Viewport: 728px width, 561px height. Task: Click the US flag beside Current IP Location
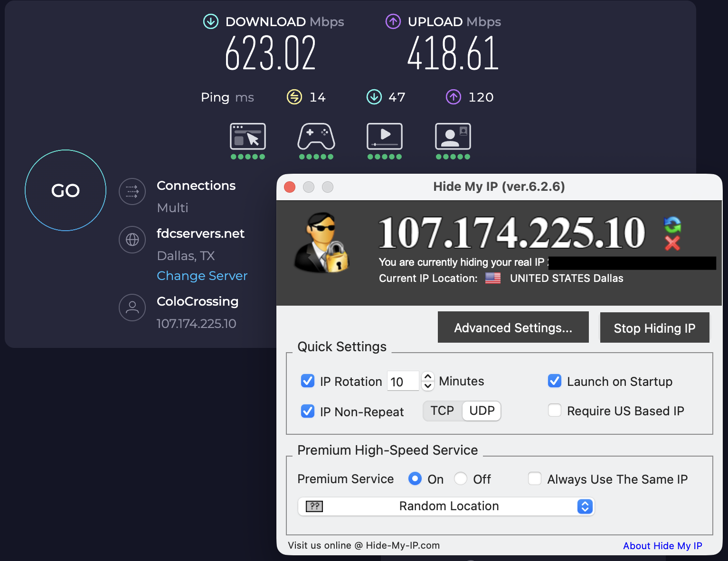coord(492,279)
